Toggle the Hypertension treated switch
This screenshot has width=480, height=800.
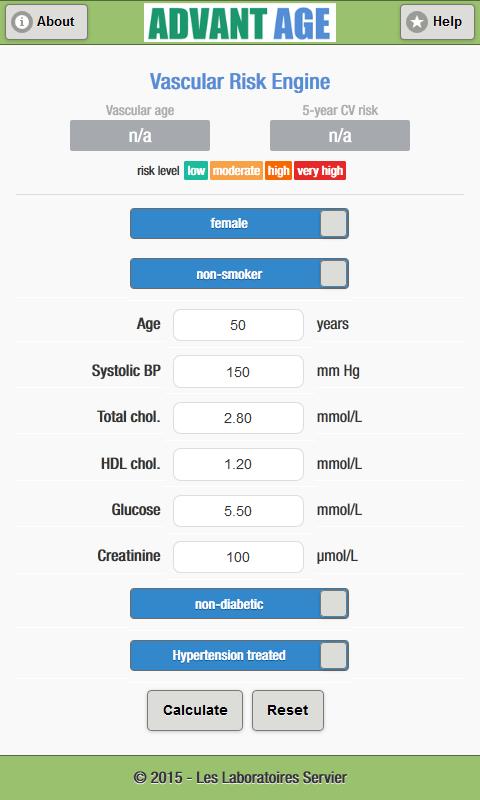pyautogui.click(x=239, y=655)
